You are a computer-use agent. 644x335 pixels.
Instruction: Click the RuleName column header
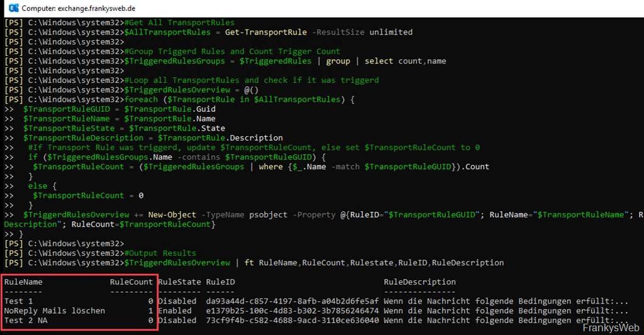pyautogui.click(x=23, y=282)
